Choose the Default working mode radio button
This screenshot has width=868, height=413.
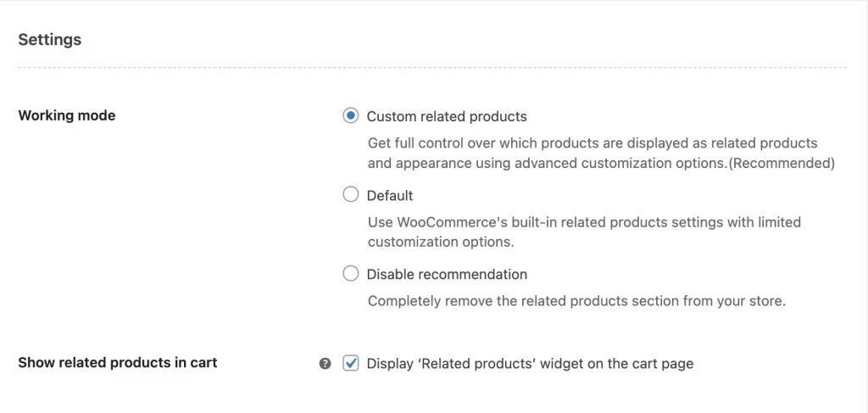pyautogui.click(x=351, y=195)
